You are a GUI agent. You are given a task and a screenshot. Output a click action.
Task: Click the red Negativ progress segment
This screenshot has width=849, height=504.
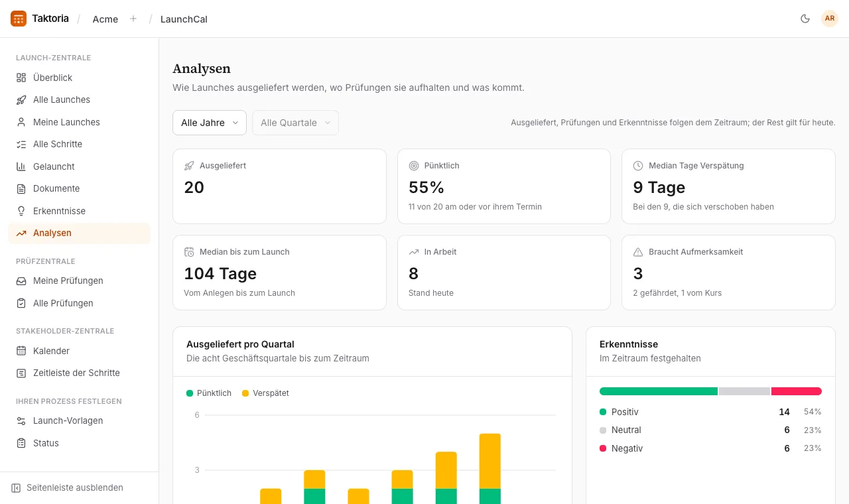tap(797, 391)
